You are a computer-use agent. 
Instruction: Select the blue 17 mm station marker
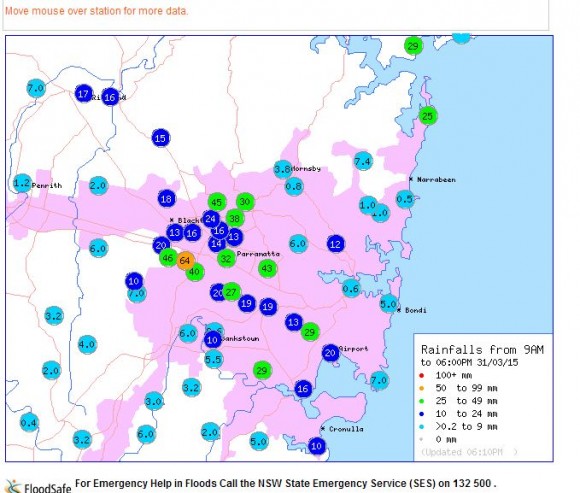84,94
